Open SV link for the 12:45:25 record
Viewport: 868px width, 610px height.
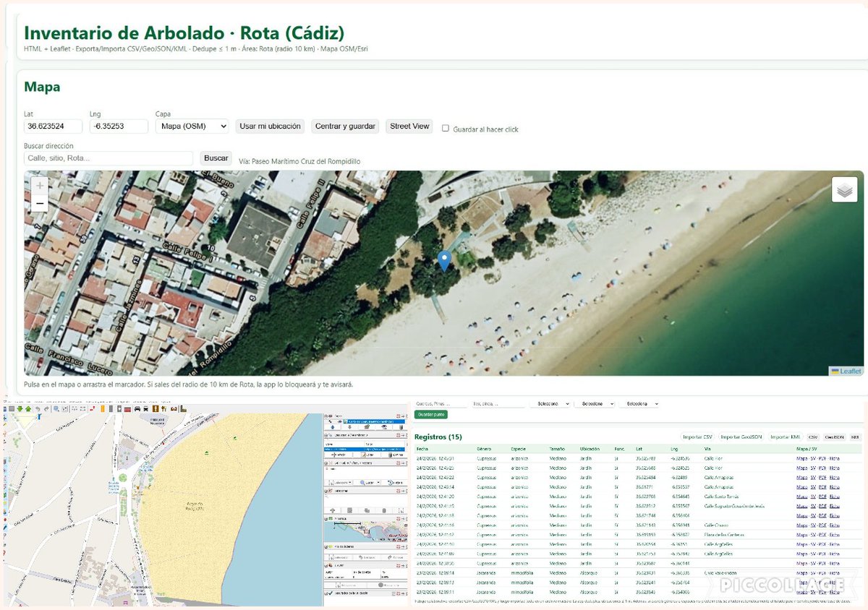click(813, 468)
